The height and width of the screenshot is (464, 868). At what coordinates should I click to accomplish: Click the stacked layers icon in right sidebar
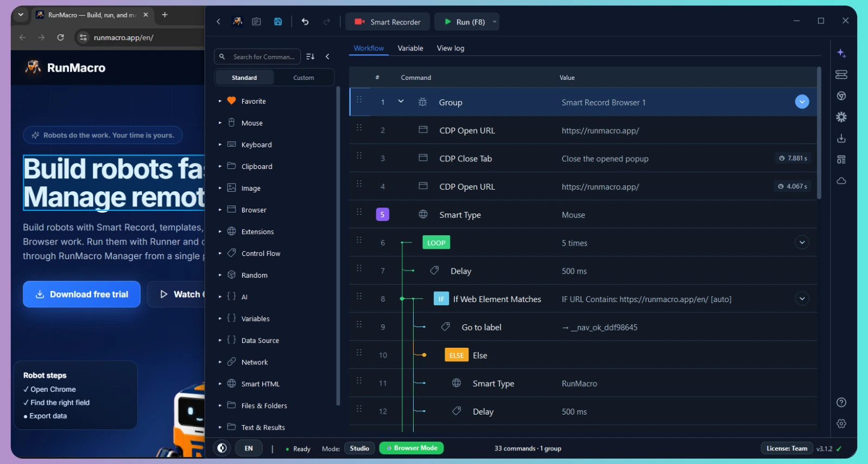pyautogui.click(x=841, y=74)
